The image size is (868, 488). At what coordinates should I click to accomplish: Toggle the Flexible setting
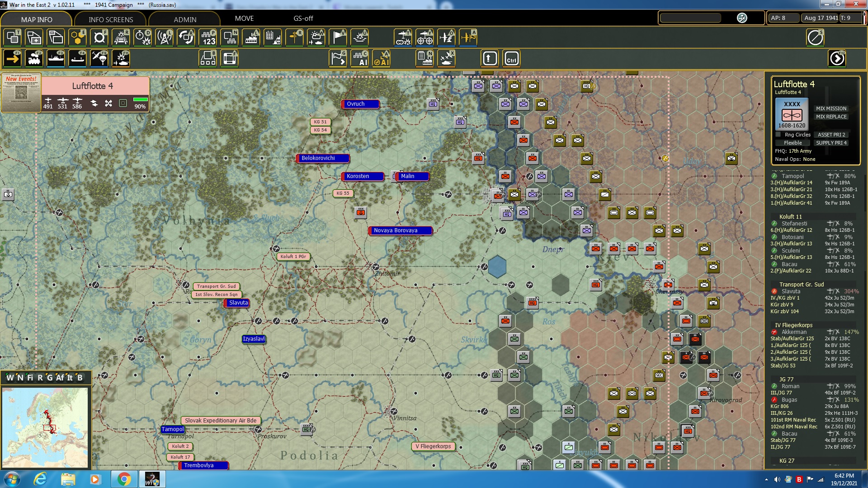point(793,143)
